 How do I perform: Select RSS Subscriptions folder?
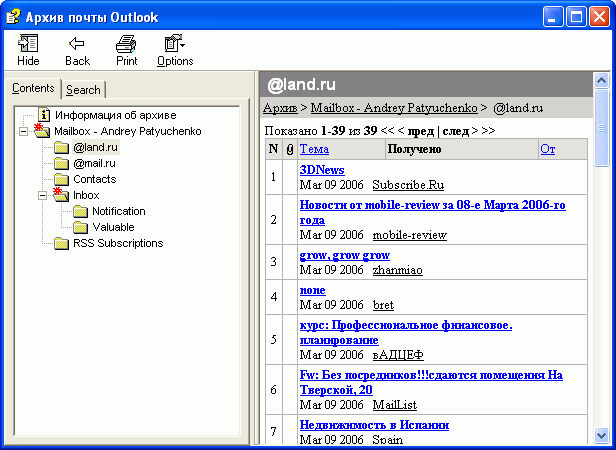117,243
